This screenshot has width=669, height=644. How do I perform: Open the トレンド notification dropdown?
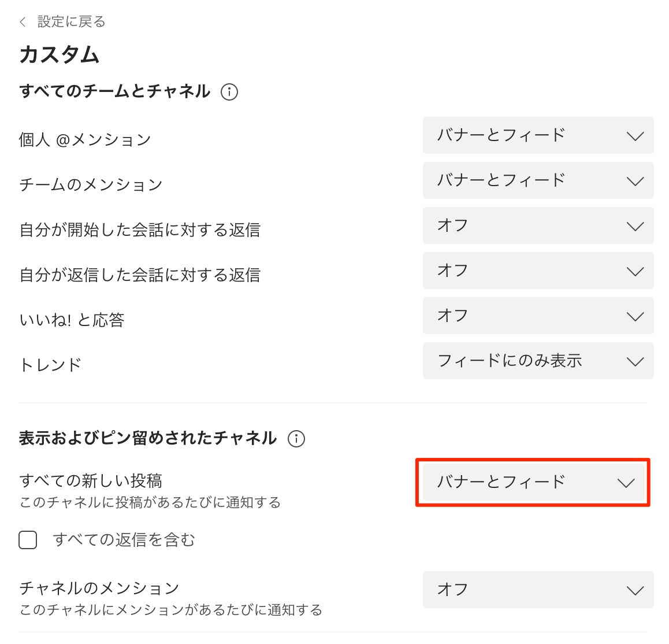[x=538, y=361]
